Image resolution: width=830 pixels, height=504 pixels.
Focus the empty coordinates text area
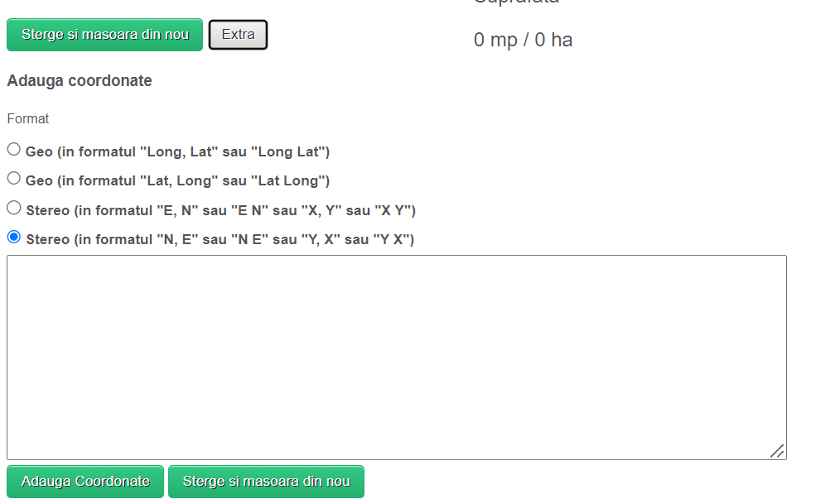[396, 357]
